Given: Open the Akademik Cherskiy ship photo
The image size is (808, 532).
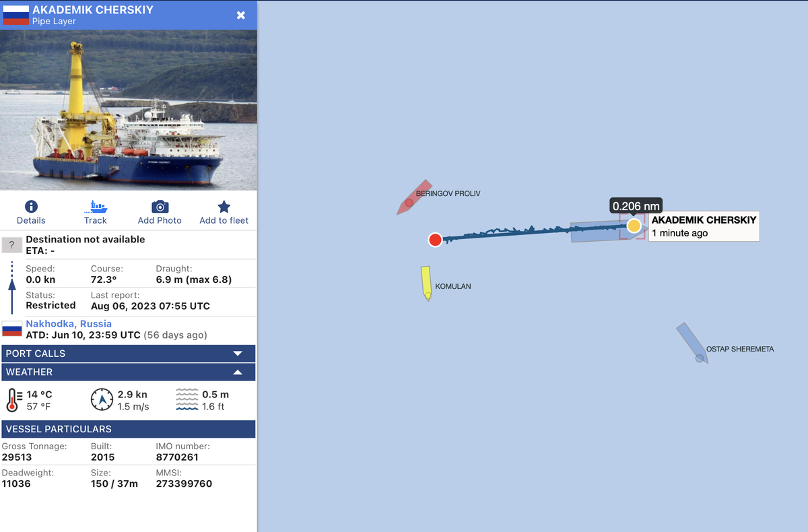Looking at the screenshot, I should tap(128, 110).
